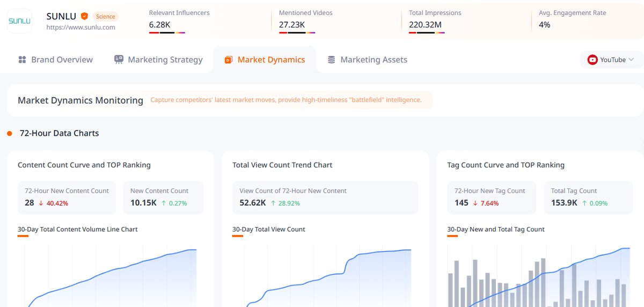
Task: Click the Tag Count Curve and TOP Ranking title
Action: tap(506, 165)
